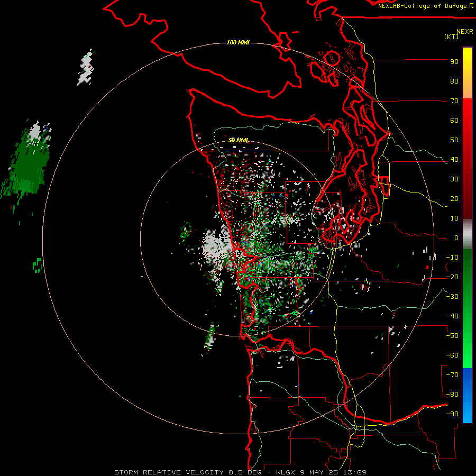Select the 90 value on the velocity scale

click(454, 62)
